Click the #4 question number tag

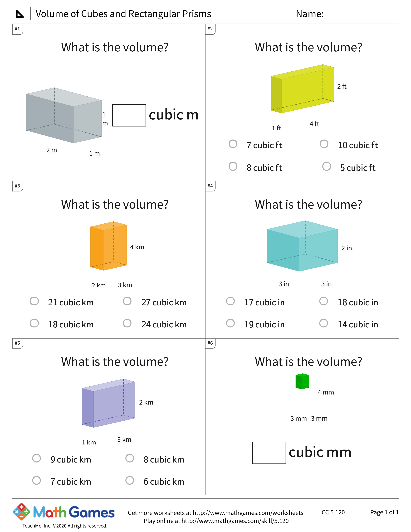click(x=210, y=186)
